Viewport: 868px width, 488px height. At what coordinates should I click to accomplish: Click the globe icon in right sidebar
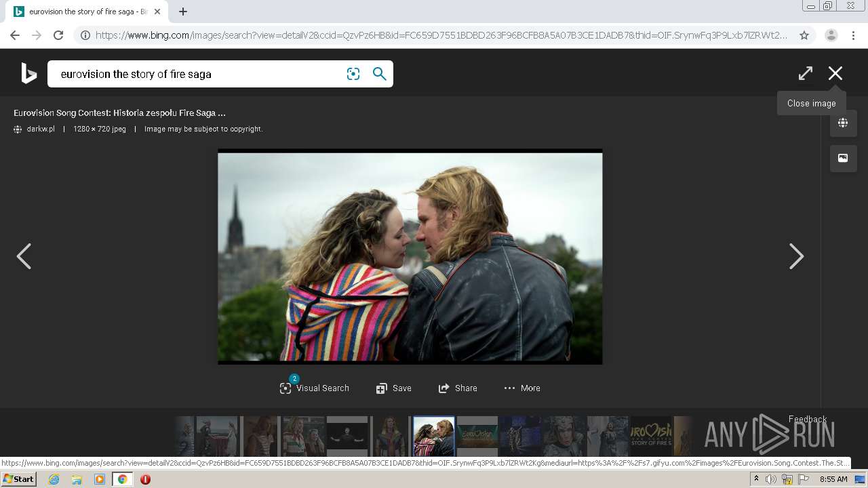click(843, 123)
